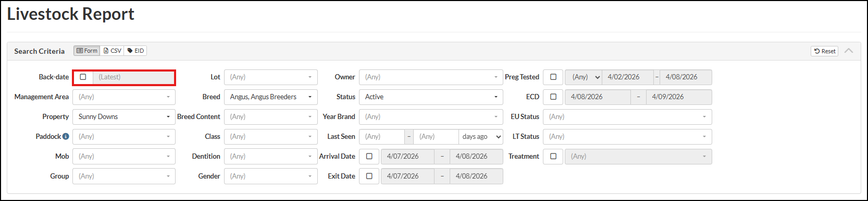The image size is (868, 201).
Task: Open the Breed dropdown with Angus selected
Action: pos(271,97)
